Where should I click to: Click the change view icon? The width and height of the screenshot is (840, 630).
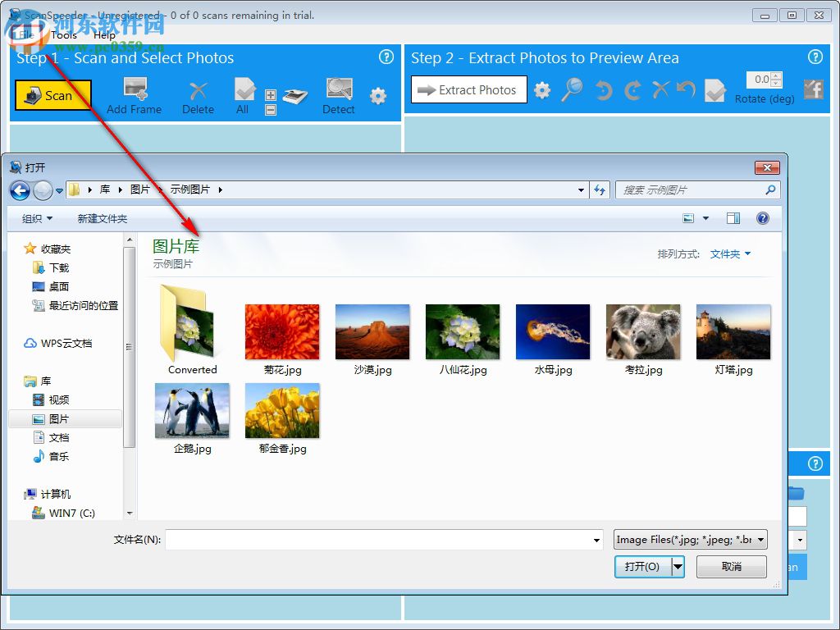pos(688,218)
